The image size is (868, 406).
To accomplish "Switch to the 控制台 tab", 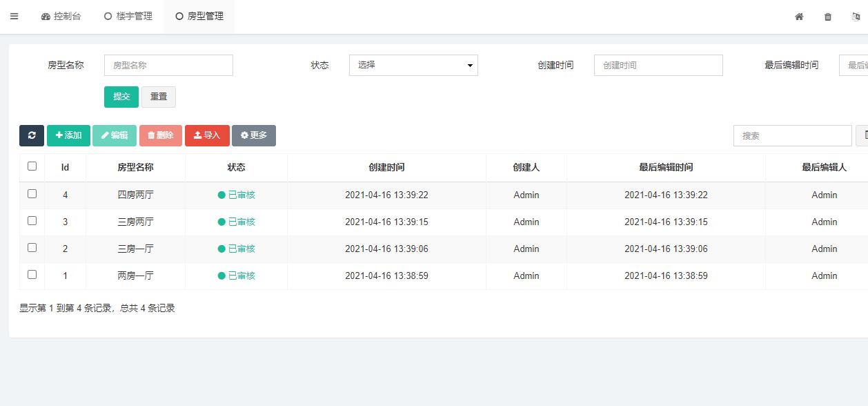I will pyautogui.click(x=61, y=17).
